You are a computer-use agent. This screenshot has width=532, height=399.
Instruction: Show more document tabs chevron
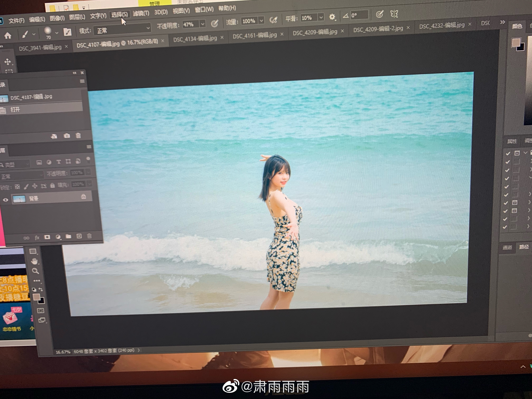tap(502, 22)
